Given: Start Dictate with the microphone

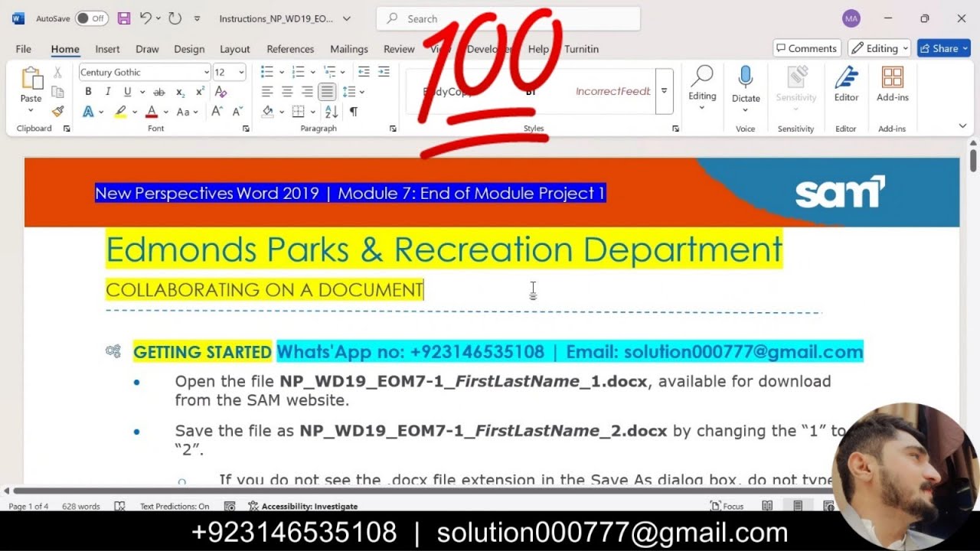Looking at the screenshot, I should pyautogui.click(x=746, y=77).
